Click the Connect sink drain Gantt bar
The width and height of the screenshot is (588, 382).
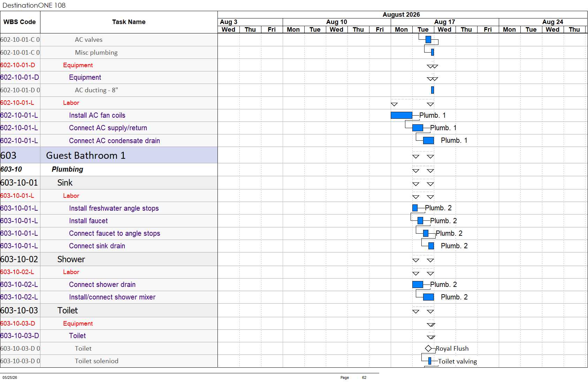click(x=431, y=246)
